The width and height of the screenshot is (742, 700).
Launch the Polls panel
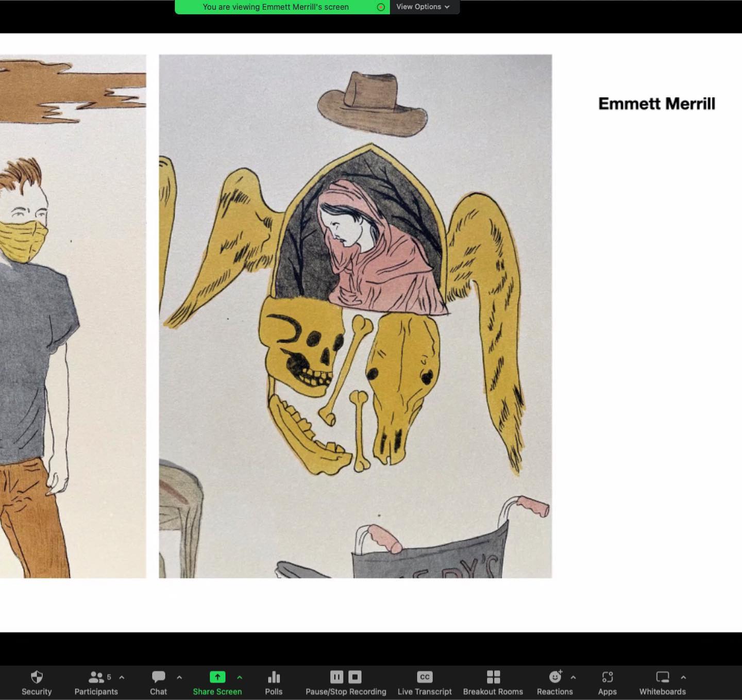[274, 677]
